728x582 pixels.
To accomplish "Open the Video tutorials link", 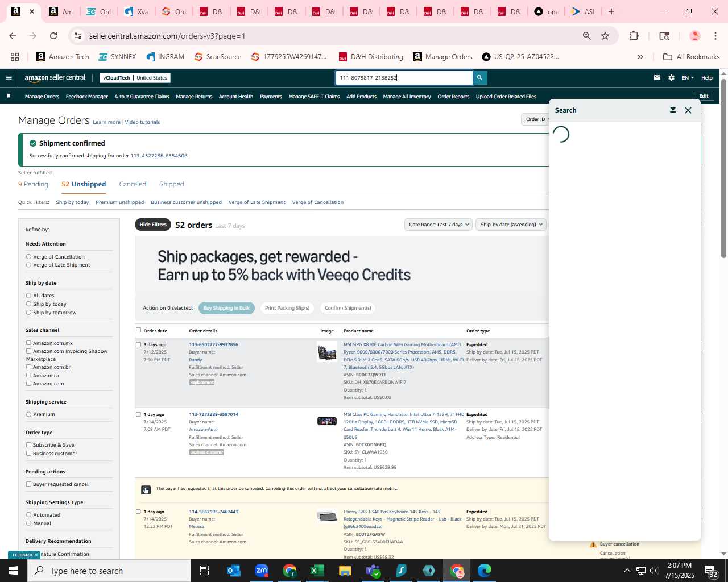I will (x=142, y=122).
